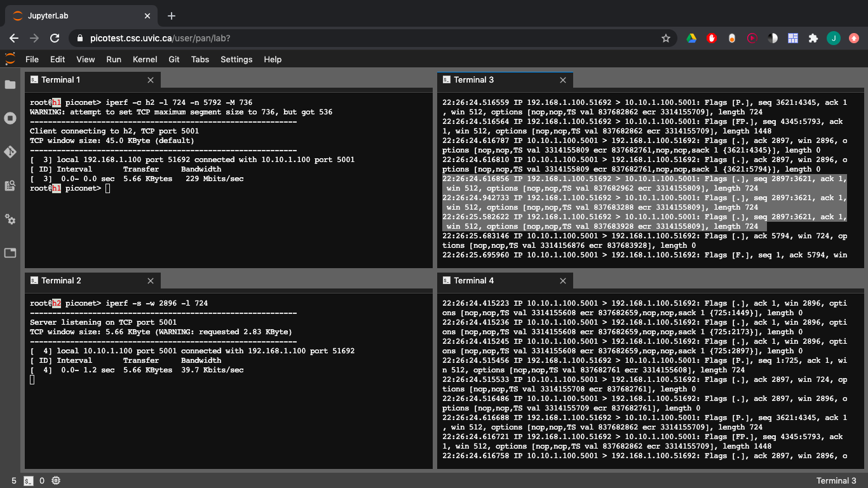Click the status bar kernel count icon

pyautogui.click(x=56, y=480)
